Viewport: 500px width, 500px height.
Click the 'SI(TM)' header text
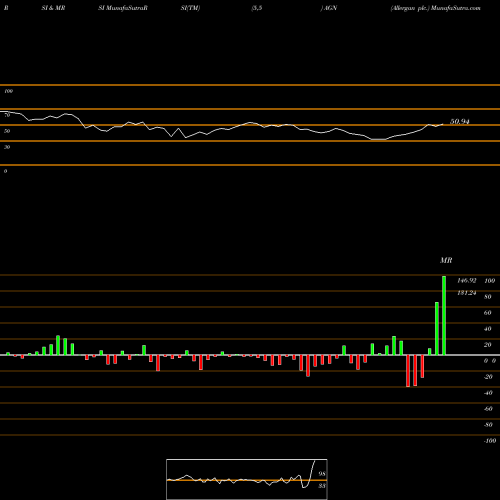pos(190,8)
